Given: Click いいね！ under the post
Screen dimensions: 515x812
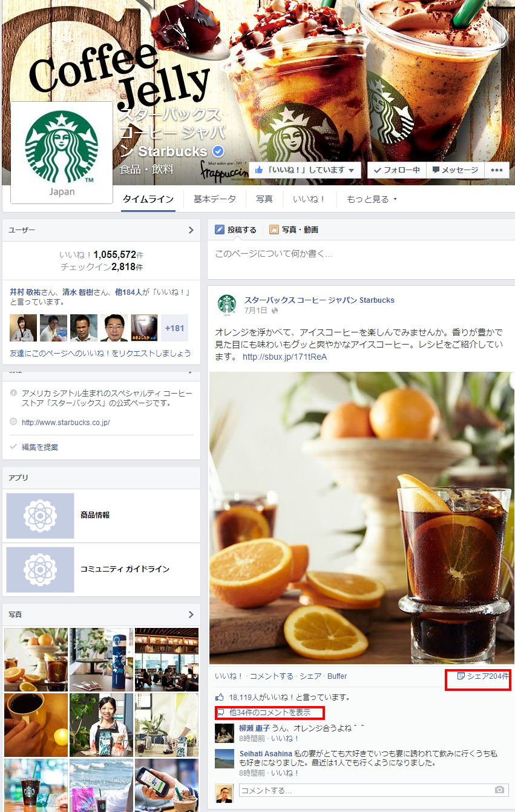Looking at the screenshot, I should 229,676.
